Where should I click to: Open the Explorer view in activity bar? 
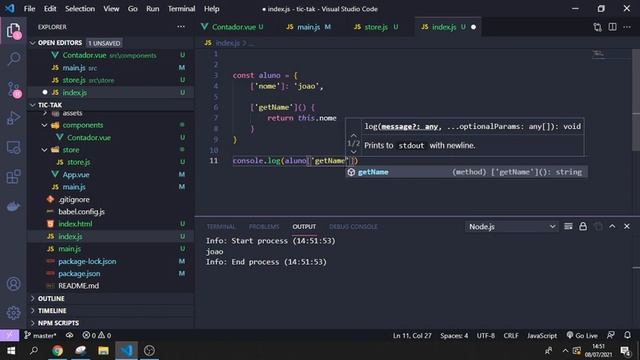(13, 31)
